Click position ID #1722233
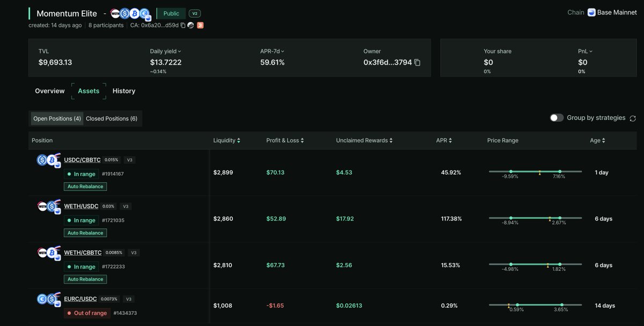 (x=113, y=266)
